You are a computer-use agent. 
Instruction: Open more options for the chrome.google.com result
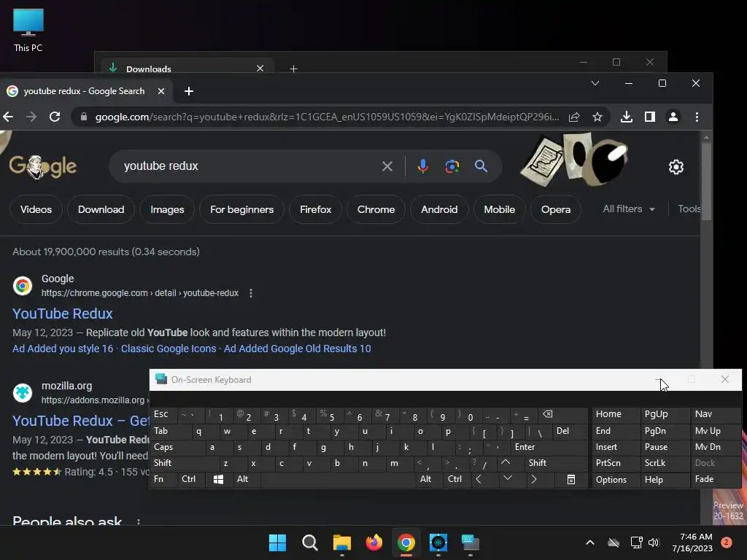(251, 293)
